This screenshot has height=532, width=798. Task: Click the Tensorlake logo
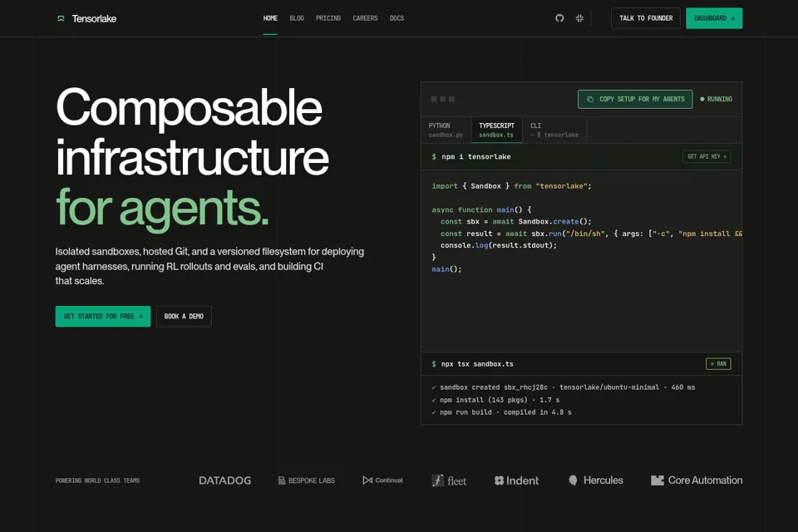pos(86,19)
